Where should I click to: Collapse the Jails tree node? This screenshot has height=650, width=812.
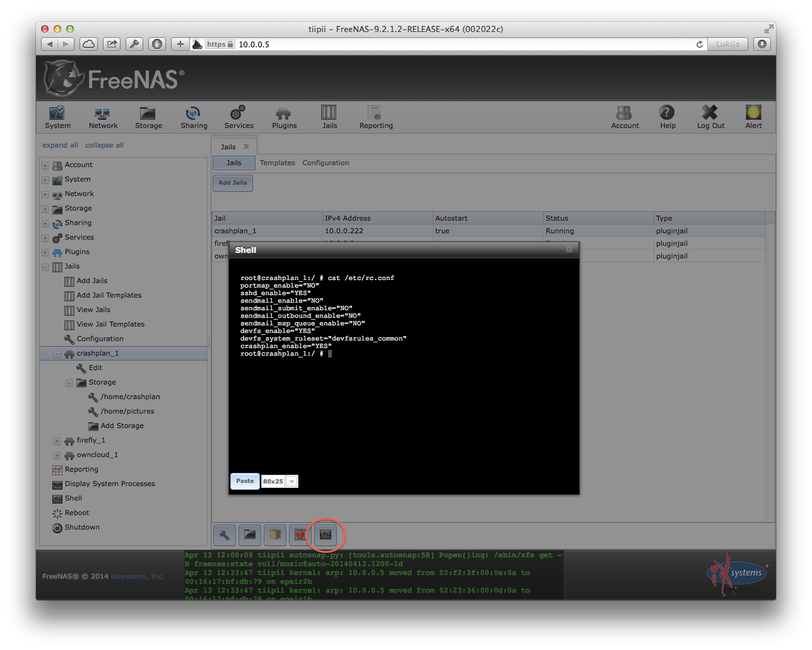pos(45,267)
